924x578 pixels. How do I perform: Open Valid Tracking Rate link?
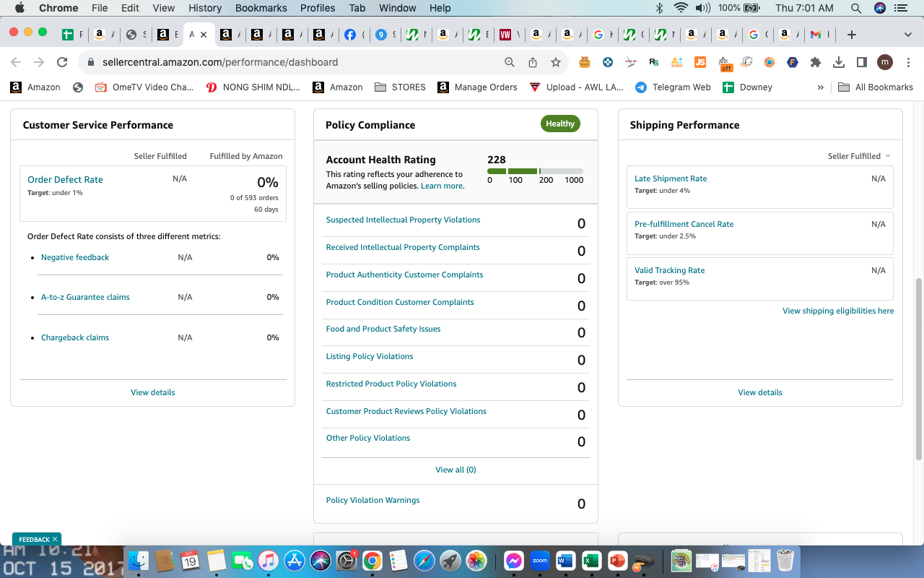pos(669,270)
